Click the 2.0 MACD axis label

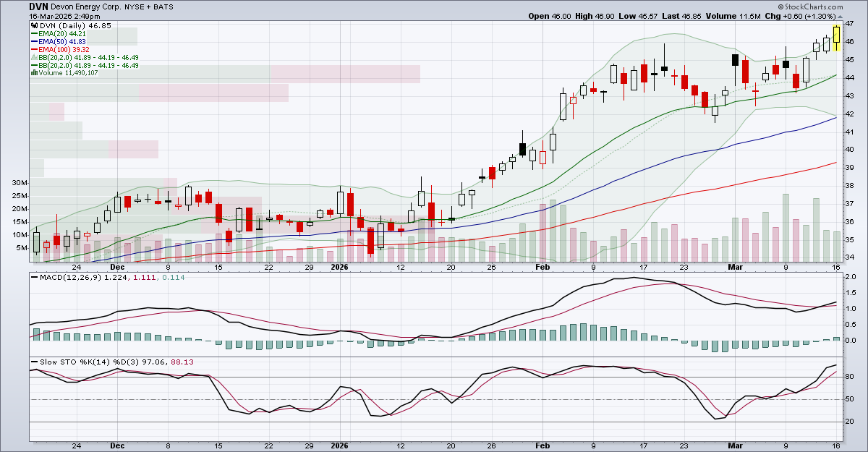[851, 277]
